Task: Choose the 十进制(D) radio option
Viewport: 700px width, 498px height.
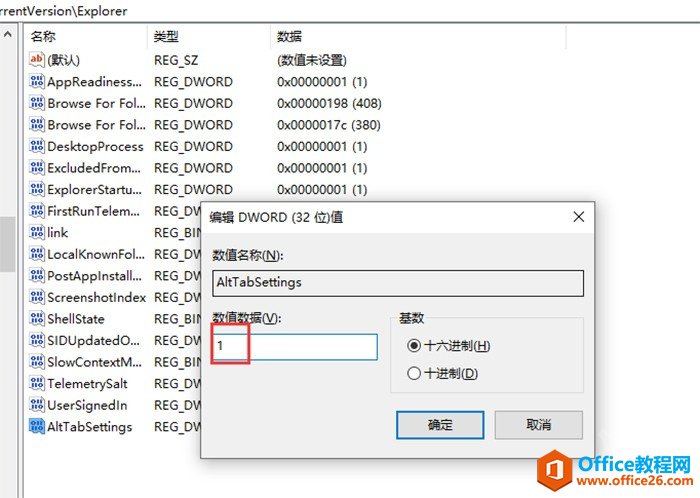Action: coord(414,374)
